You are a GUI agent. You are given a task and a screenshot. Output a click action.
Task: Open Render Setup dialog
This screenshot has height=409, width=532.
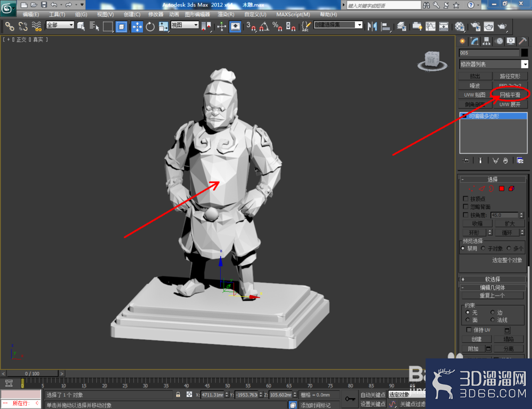click(475, 26)
